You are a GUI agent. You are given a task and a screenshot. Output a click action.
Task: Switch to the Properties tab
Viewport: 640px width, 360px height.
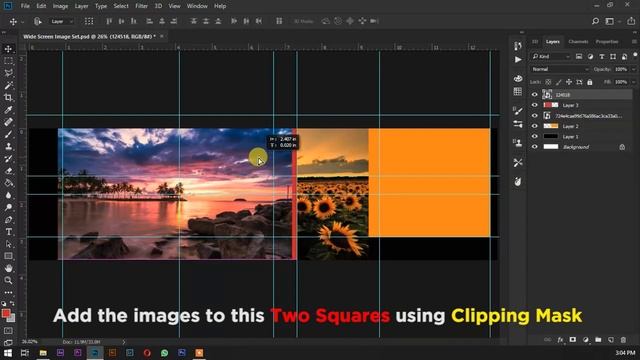coord(607,42)
